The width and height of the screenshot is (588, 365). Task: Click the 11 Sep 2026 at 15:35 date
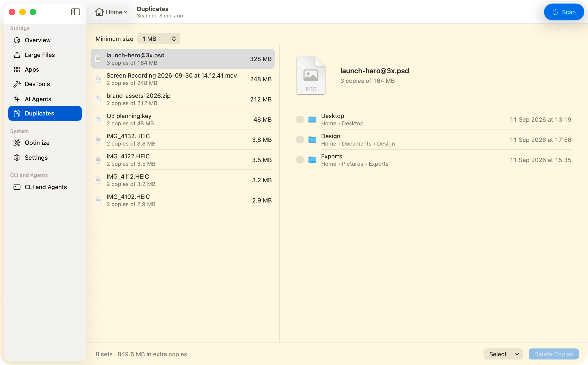(540, 160)
